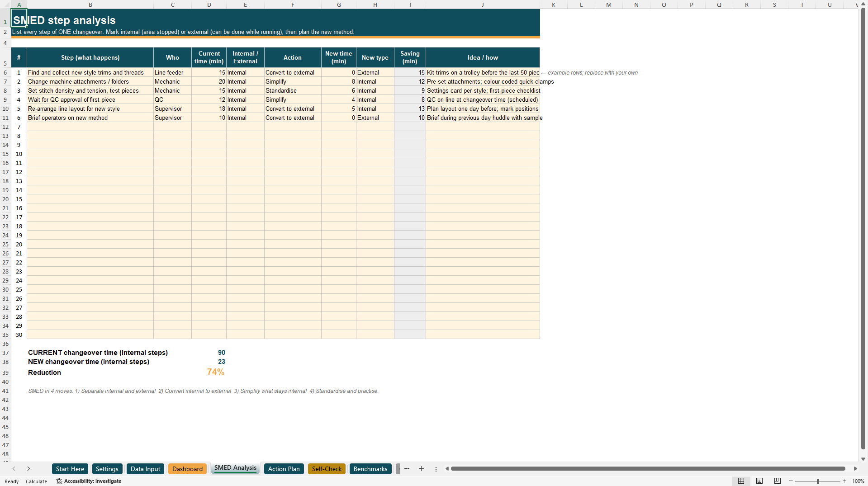The image size is (868, 486).
Task: Open the Start Here sheet tab
Action: click(x=70, y=469)
